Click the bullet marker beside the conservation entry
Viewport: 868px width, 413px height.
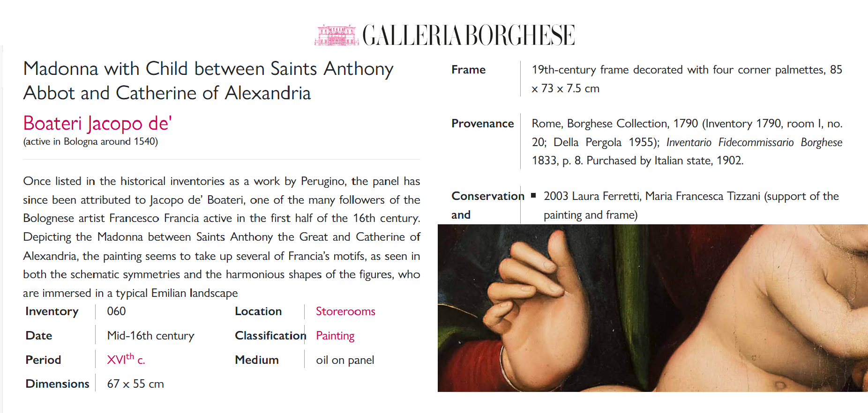533,196
